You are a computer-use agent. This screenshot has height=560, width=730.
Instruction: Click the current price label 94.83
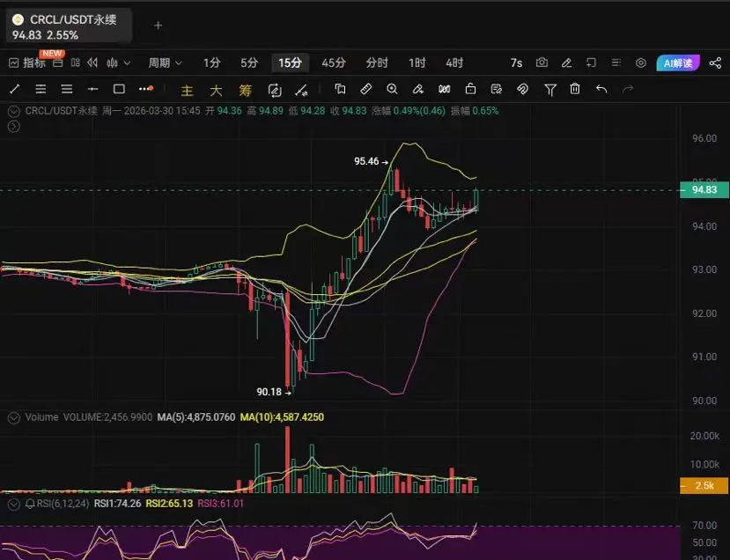pos(704,189)
